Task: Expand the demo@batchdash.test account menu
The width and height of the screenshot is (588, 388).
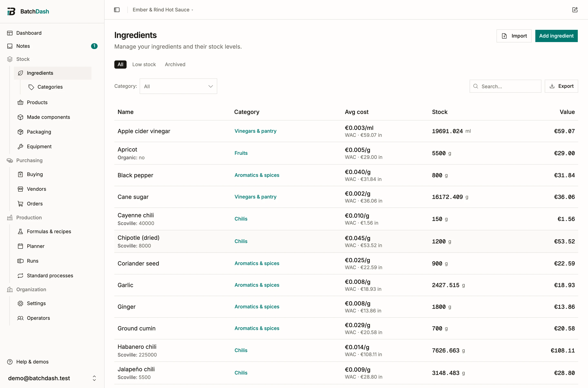Action: click(x=52, y=378)
